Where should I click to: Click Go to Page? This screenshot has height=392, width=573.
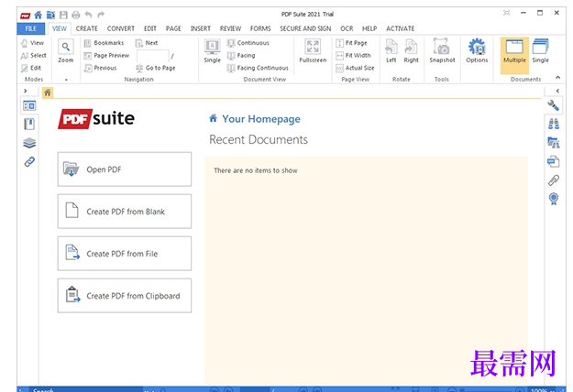155,68
